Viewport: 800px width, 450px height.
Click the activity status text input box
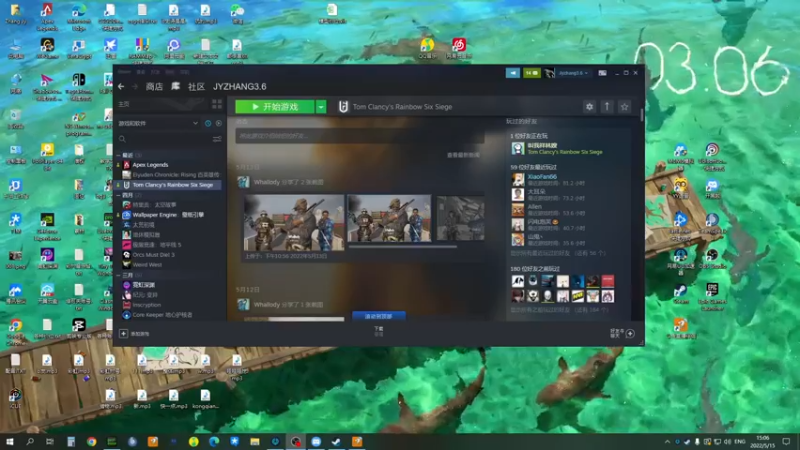pos(359,136)
